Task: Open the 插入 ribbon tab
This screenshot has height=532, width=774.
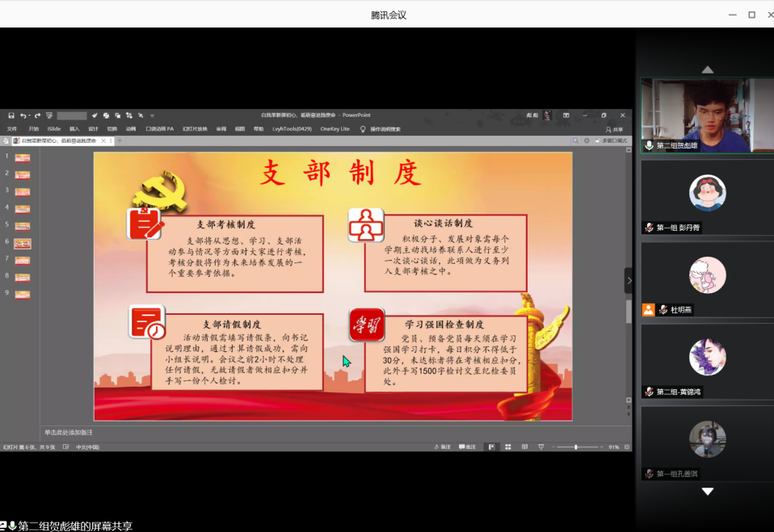Action: (x=74, y=128)
